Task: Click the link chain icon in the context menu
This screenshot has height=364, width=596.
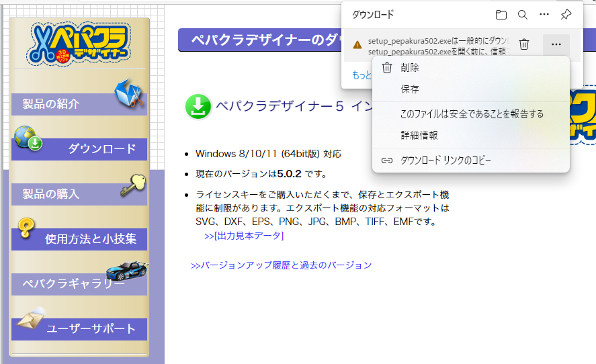Action: pyautogui.click(x=387, y=161)
